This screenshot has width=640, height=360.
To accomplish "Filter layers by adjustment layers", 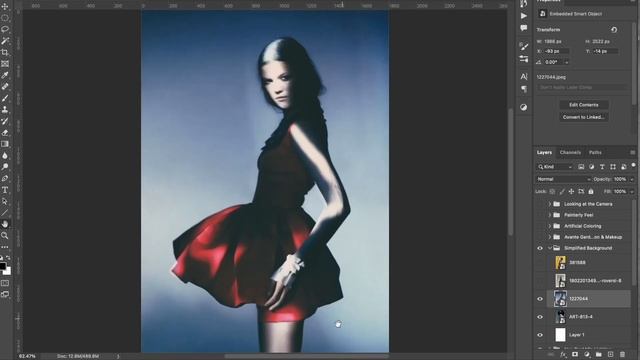I will click(591, 167).
